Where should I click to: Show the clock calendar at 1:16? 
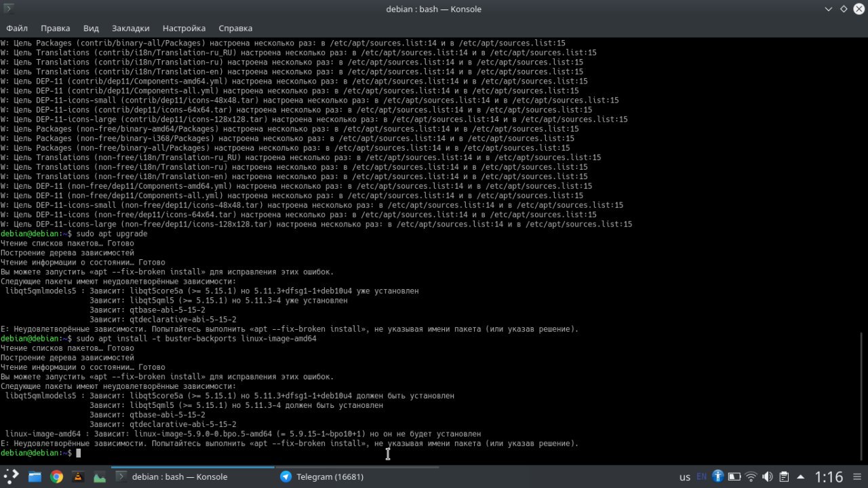coord(829,477)
